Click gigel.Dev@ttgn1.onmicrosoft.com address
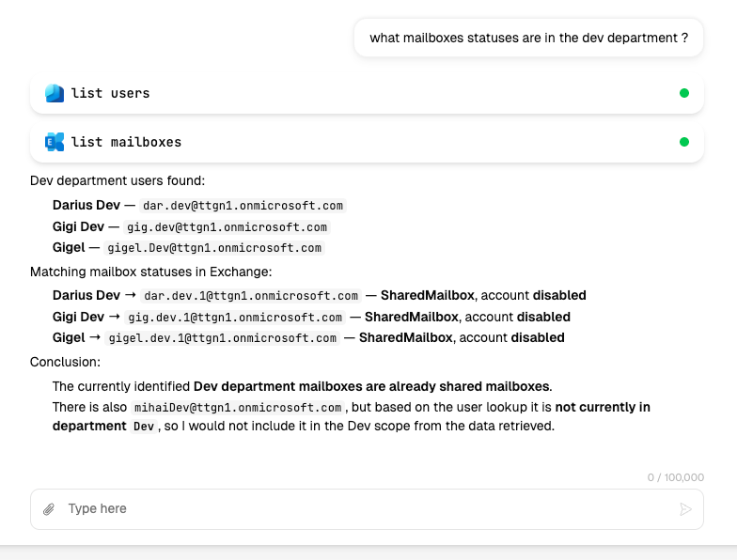The width and height of the screenshot is (737, 560). point(214,248)
